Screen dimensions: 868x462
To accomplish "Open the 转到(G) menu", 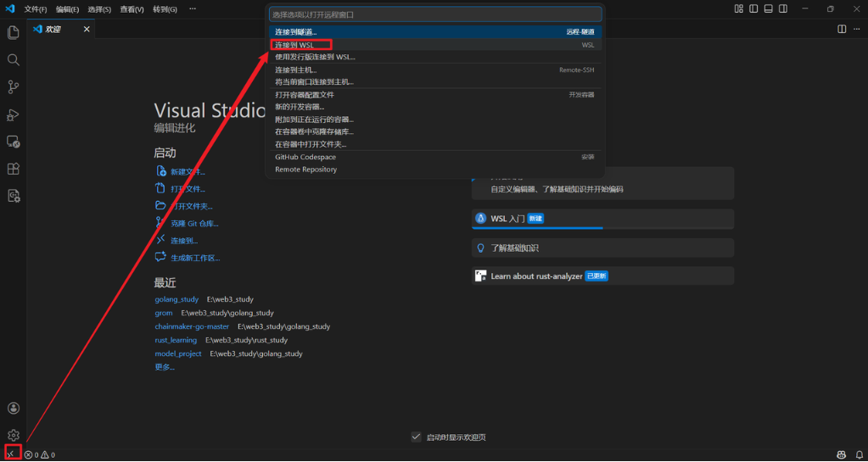I will point(165,9).
